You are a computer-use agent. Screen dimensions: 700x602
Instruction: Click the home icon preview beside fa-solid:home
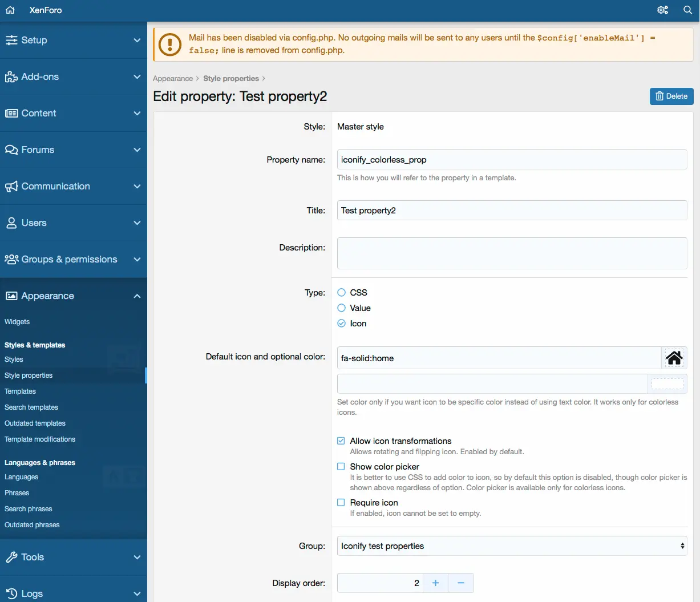(674, 358)
